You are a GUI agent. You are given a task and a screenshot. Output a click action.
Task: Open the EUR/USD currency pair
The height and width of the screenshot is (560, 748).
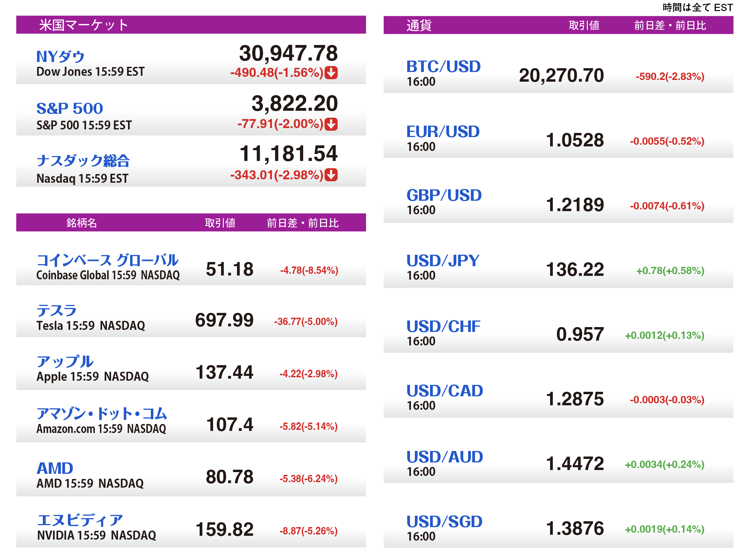(x=443, y=132)
